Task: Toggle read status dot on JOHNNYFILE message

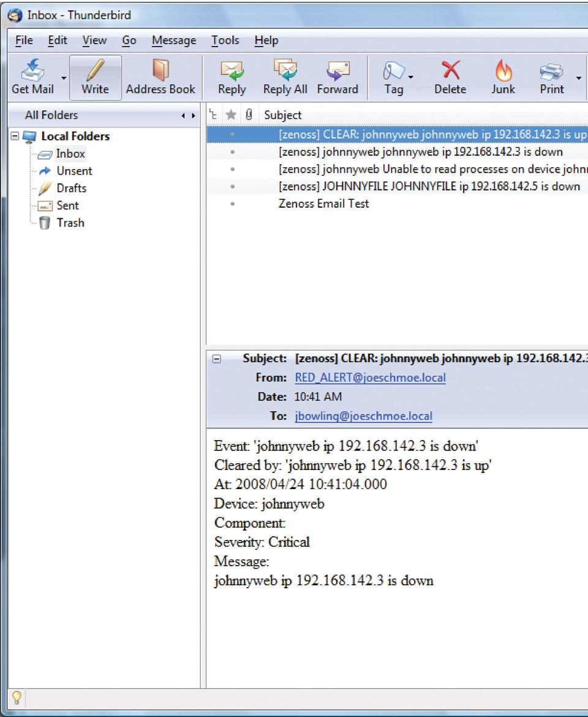Action: click(232, 186)
